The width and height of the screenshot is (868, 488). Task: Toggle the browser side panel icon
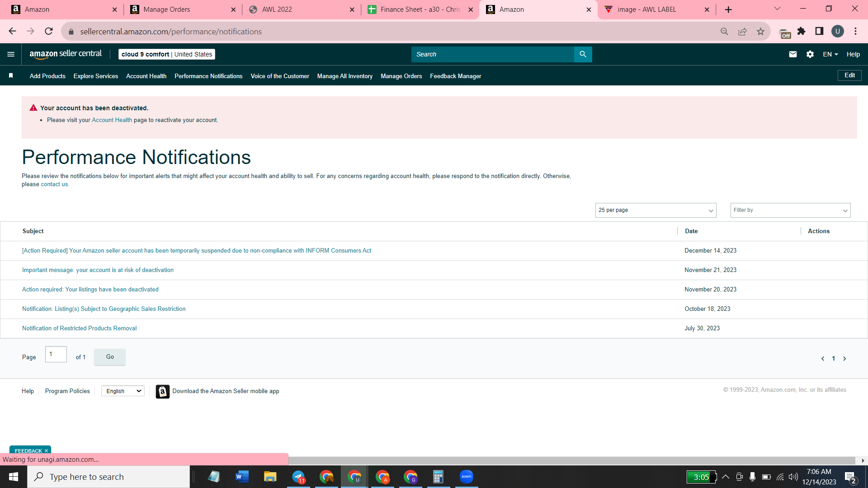[x=819, y=31]
